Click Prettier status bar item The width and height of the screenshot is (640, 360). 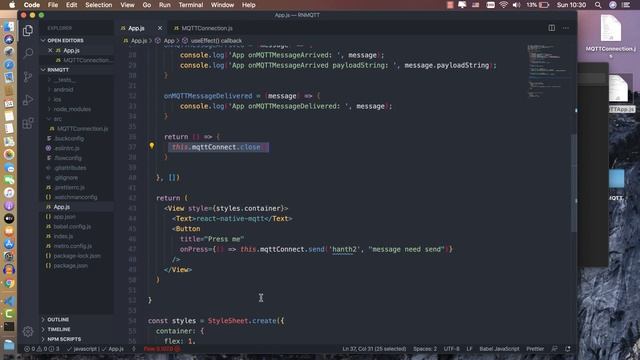point(535,349)
